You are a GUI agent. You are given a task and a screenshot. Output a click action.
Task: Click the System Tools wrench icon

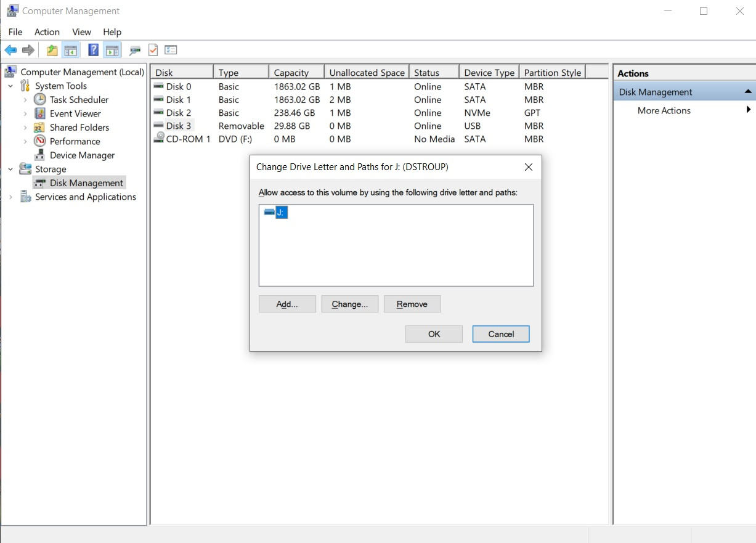coord(25,86)
